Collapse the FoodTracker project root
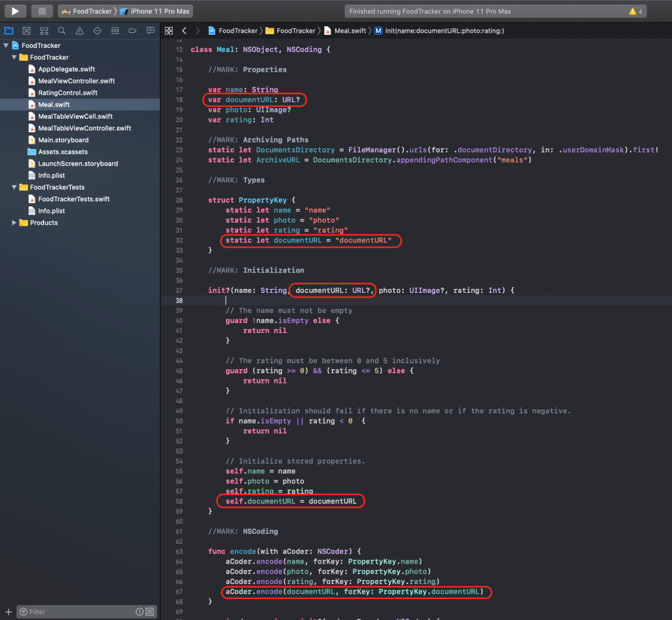Image resolution: width=672 pixels, height=620 pixels. (6, 45)
